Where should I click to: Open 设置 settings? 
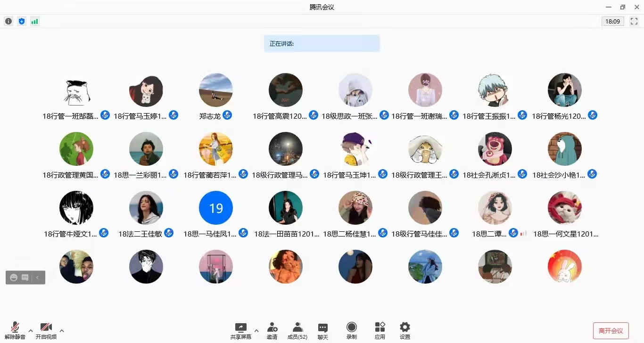click(405, 331)
